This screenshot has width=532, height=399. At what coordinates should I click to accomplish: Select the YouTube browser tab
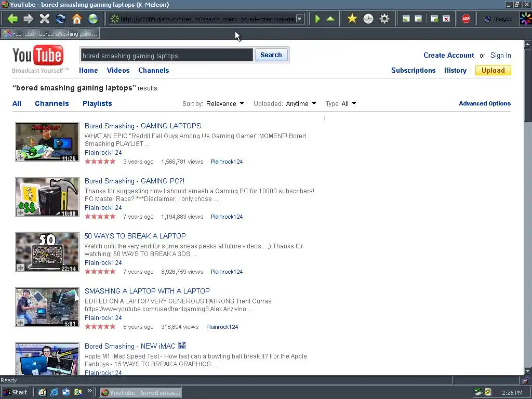click(x=50, y=34)
